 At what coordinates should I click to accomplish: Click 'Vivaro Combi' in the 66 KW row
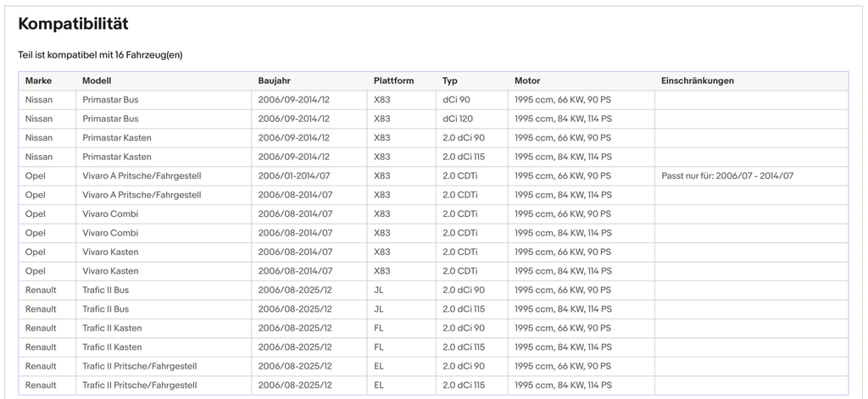pos(110,213)
